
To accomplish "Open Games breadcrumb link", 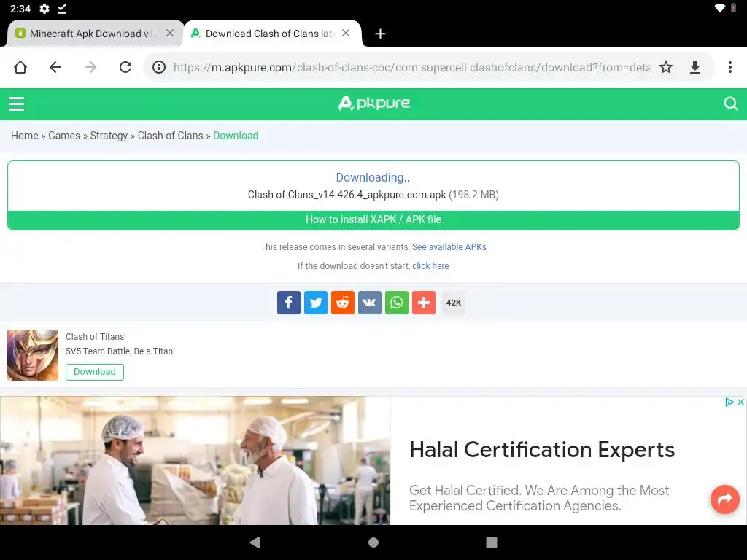I will tap(64, 136).
